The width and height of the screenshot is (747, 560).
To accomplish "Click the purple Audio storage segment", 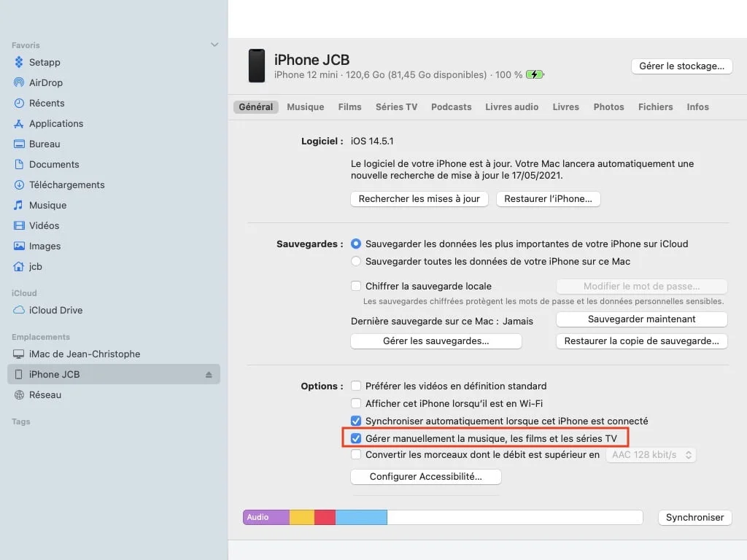I will (266, 518).
